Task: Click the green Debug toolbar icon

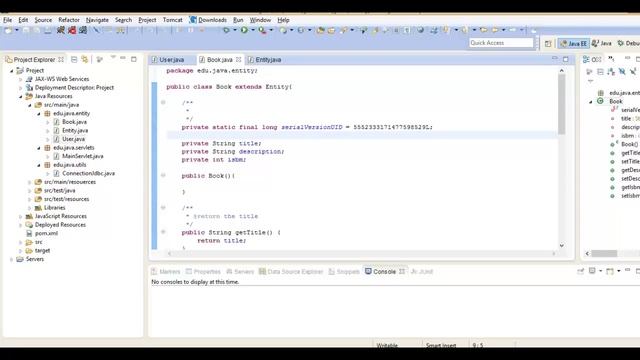Action: pos(226,30)
